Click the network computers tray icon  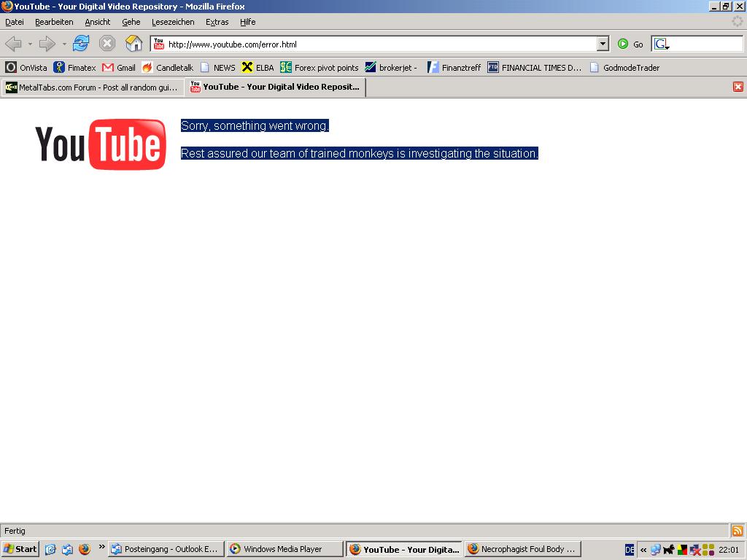656,550
